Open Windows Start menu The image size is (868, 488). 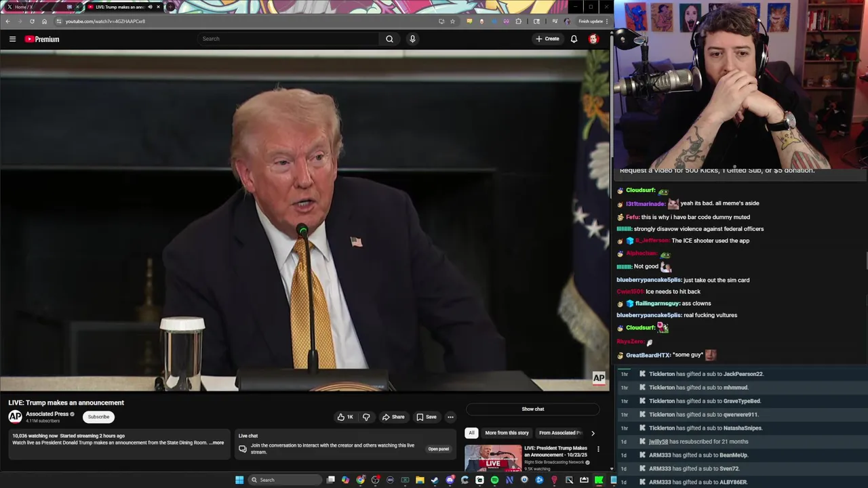click(239, 480)
